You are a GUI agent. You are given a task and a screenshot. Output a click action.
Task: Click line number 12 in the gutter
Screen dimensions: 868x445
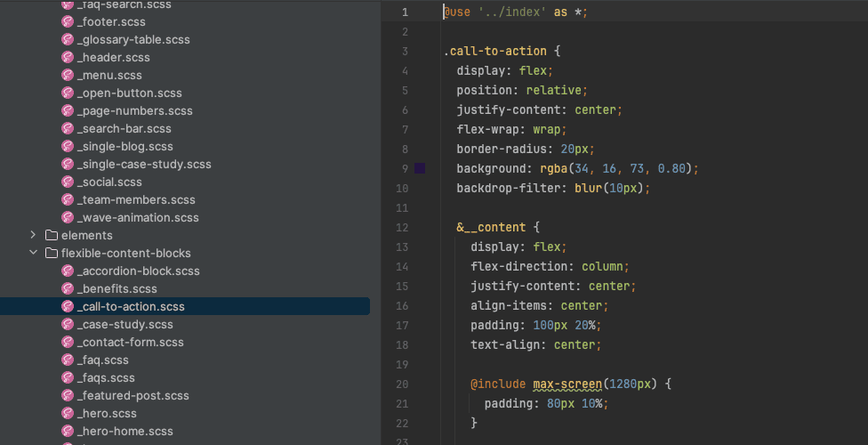(403, 227)
